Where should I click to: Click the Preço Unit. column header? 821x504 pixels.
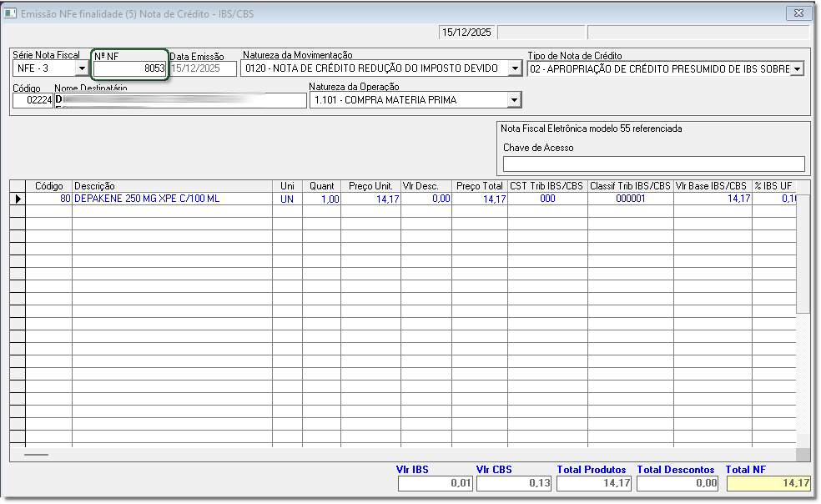point(370,186)
